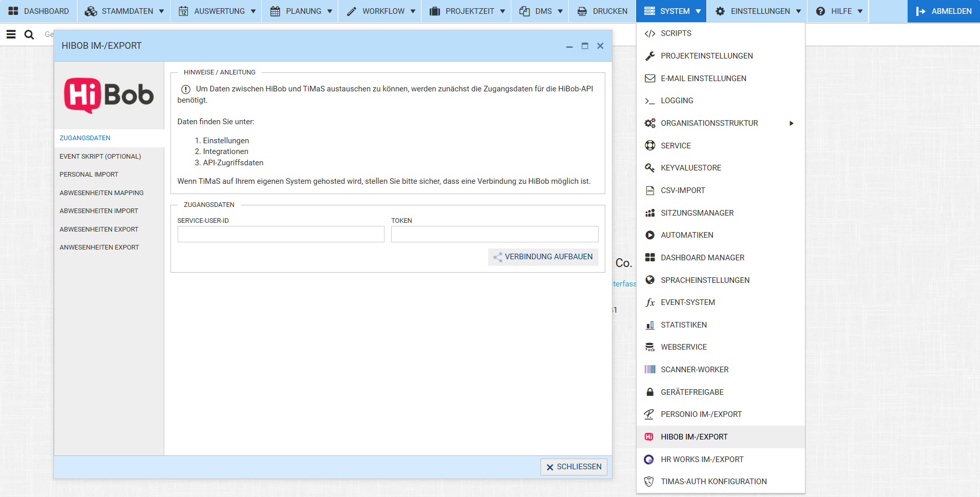The width and height of the screenshot is (980, 497).
Task: Open HR Works Im-/Export menu entry
Action: (721, 460)
